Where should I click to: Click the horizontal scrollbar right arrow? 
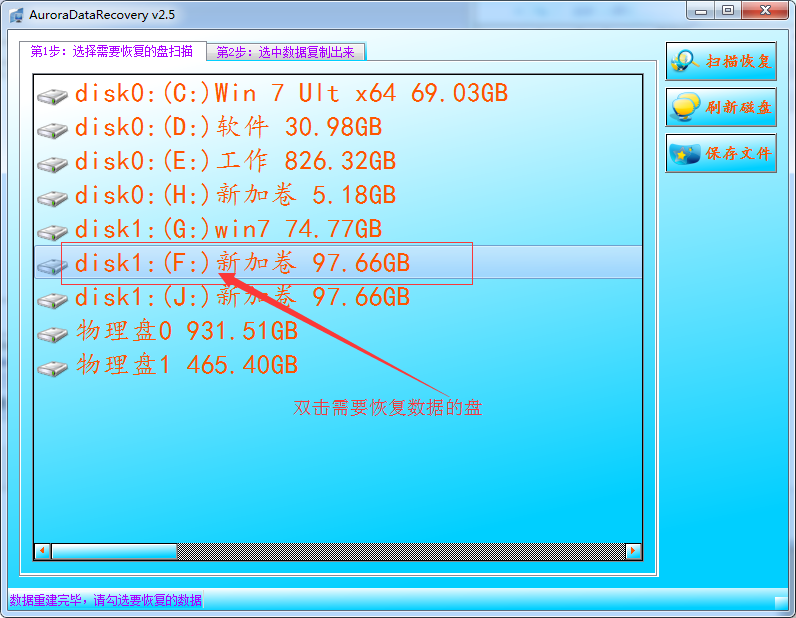click(x=633, y=551)
